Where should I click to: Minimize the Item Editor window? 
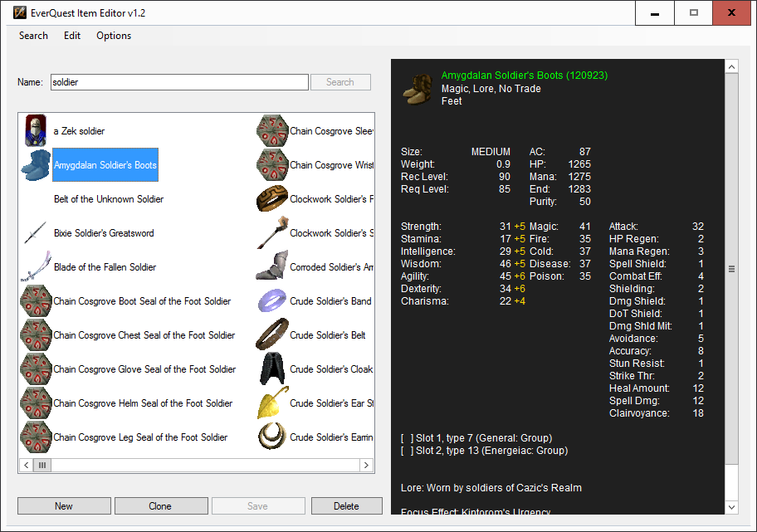pos(655,13)
